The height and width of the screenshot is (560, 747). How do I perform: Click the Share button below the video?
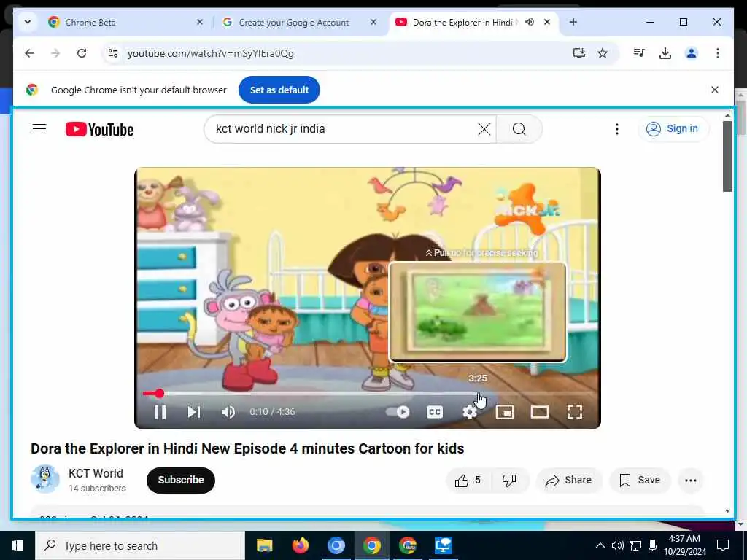pyautogui.click(x=568, y=480)
